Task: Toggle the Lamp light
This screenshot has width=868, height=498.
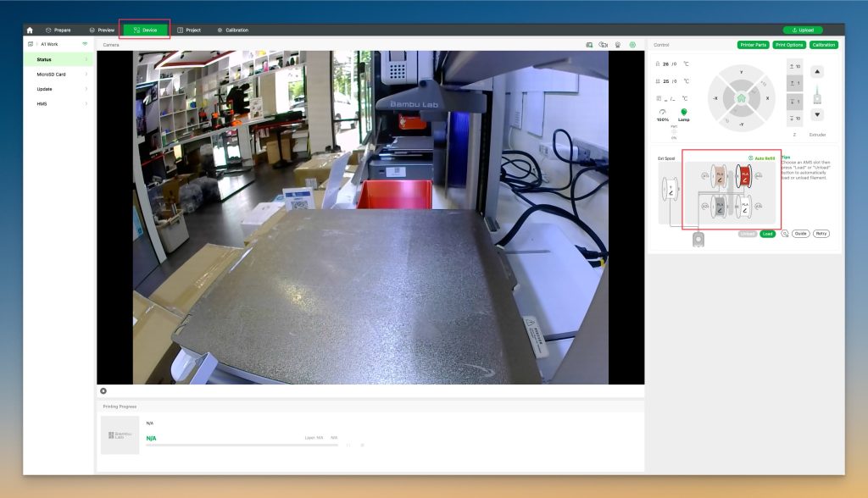Action: click(683, 113)
